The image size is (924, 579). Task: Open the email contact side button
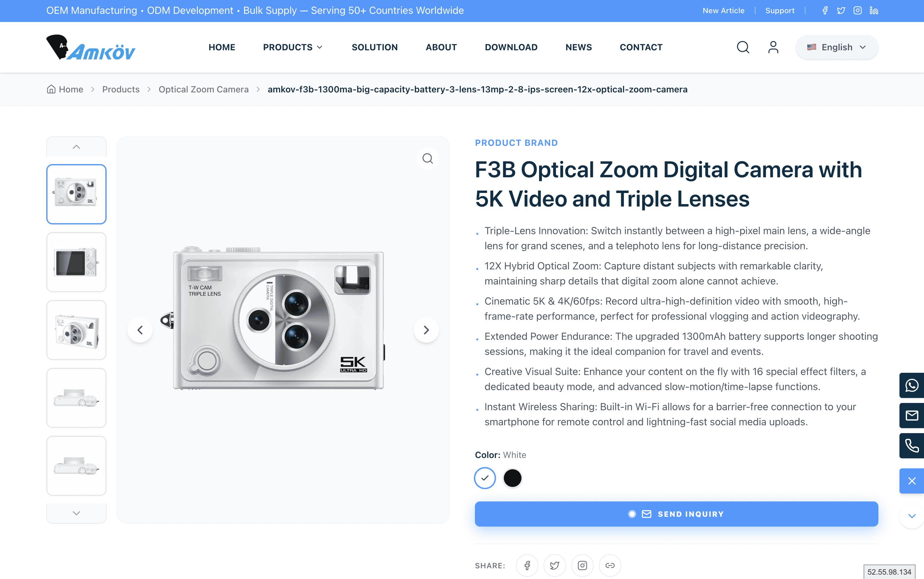click(912, 416)
